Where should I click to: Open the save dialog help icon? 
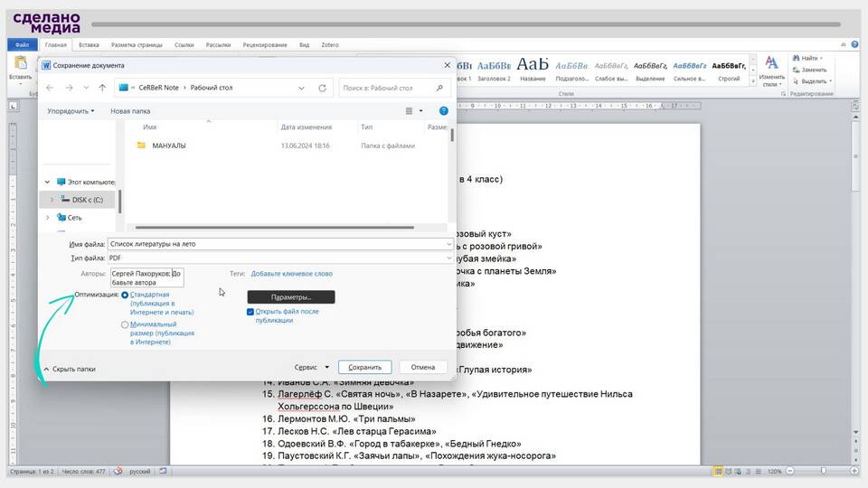pos(443,111)
